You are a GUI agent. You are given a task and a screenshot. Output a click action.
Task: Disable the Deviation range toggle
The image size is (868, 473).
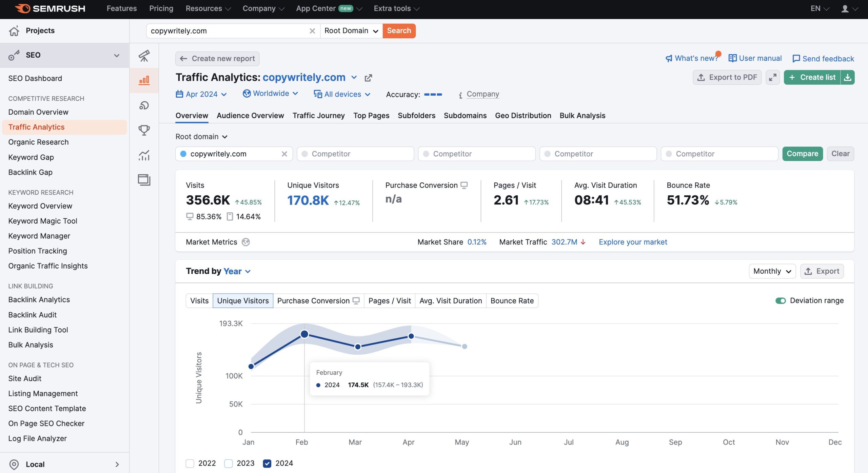point(780,301)
